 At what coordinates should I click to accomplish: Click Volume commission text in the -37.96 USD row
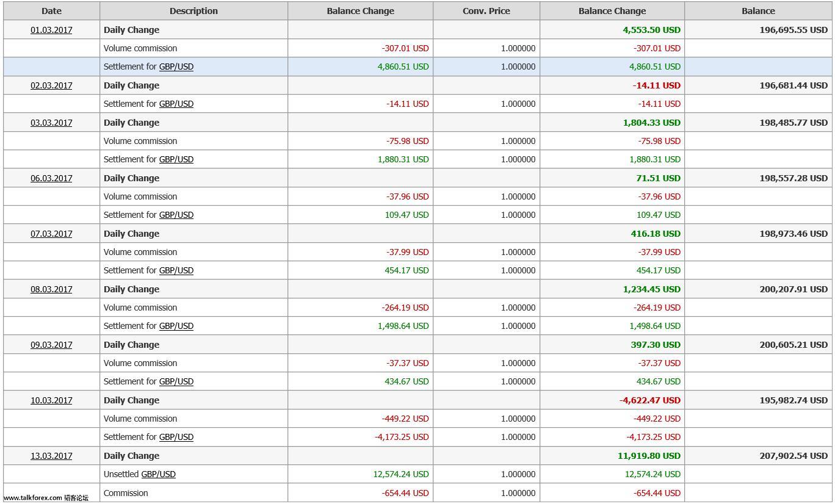click(x=140, y=196)
